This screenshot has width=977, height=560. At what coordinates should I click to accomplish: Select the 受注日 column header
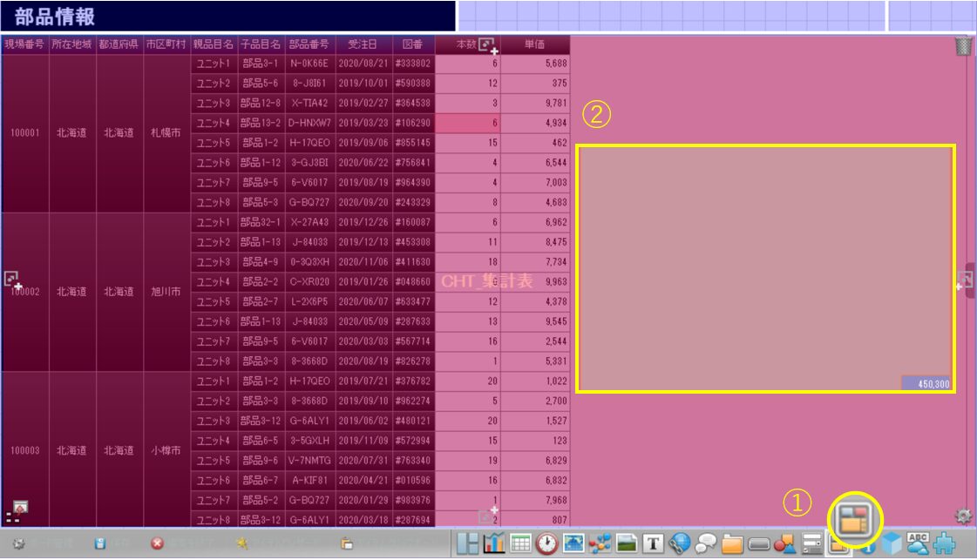(x=362, y=44)
